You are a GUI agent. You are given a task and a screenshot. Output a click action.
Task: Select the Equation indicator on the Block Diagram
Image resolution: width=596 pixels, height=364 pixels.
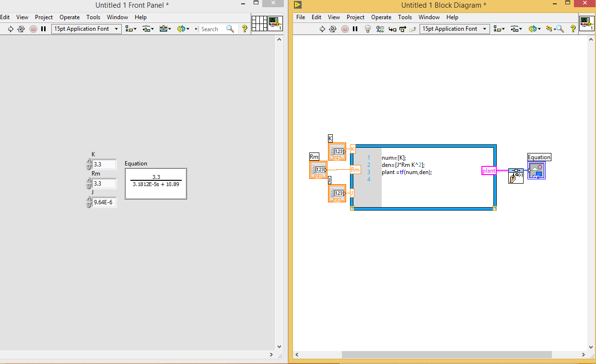click(537, 170)
